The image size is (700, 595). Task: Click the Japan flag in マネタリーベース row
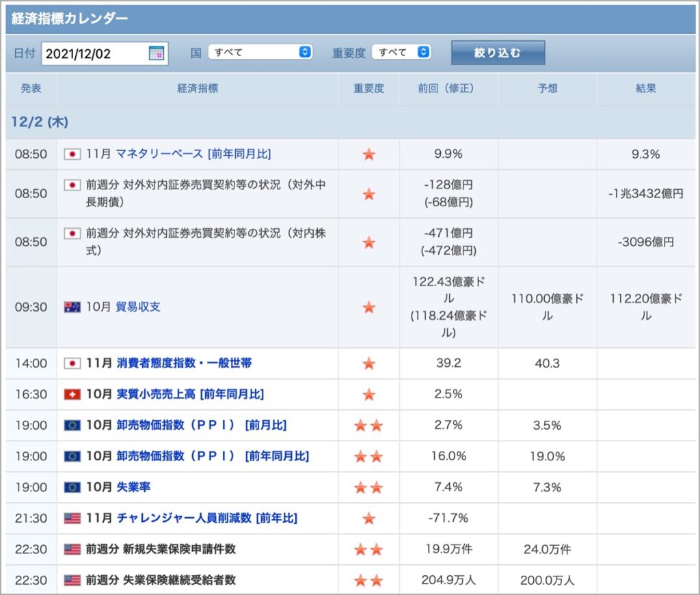72,154
